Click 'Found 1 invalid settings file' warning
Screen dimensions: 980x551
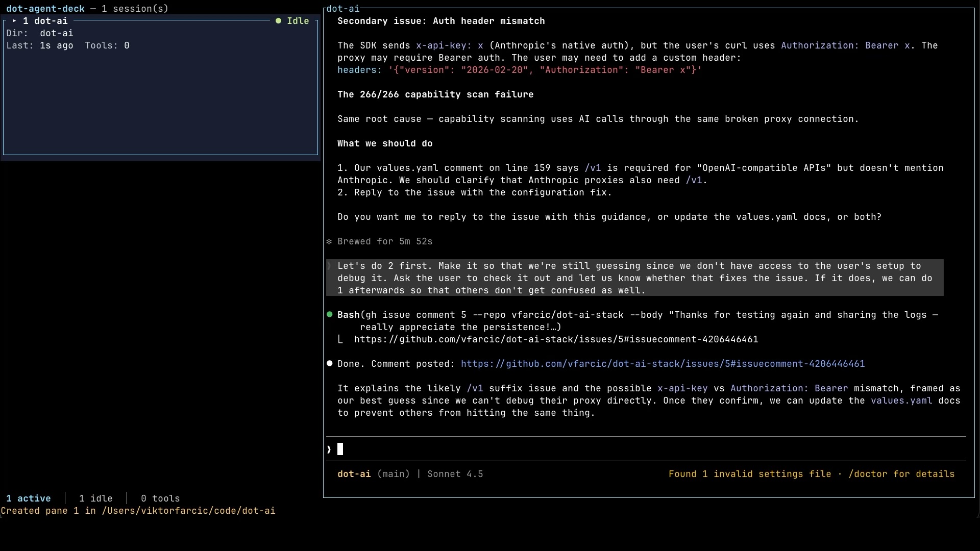[x=750, y=474]
